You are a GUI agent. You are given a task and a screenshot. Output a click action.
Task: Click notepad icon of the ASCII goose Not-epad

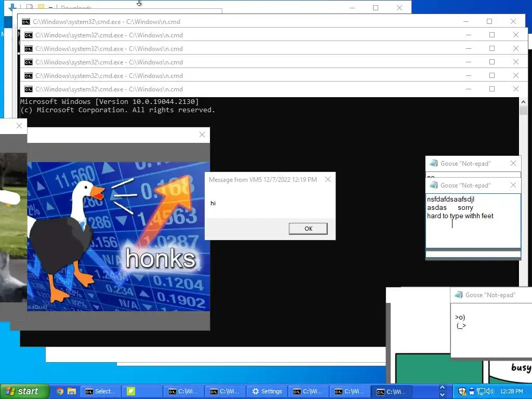pyautogui.click(x=458, y=295)
